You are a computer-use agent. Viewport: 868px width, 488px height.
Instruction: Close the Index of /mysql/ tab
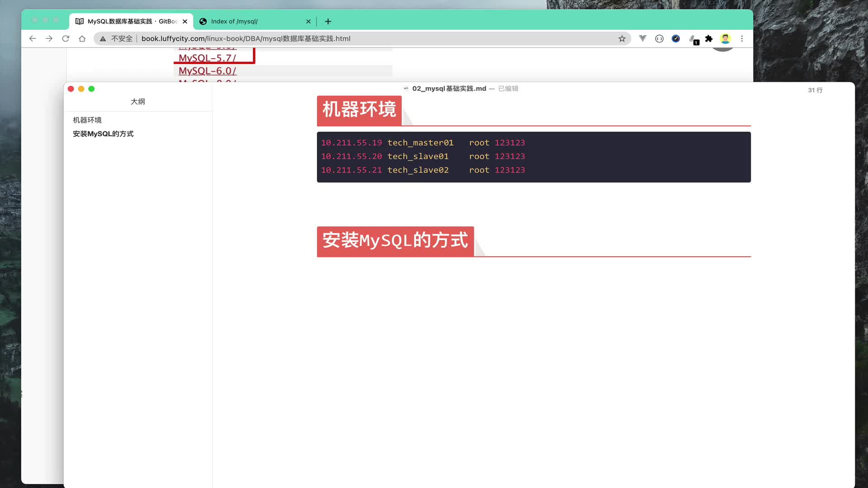coord(308,21)
